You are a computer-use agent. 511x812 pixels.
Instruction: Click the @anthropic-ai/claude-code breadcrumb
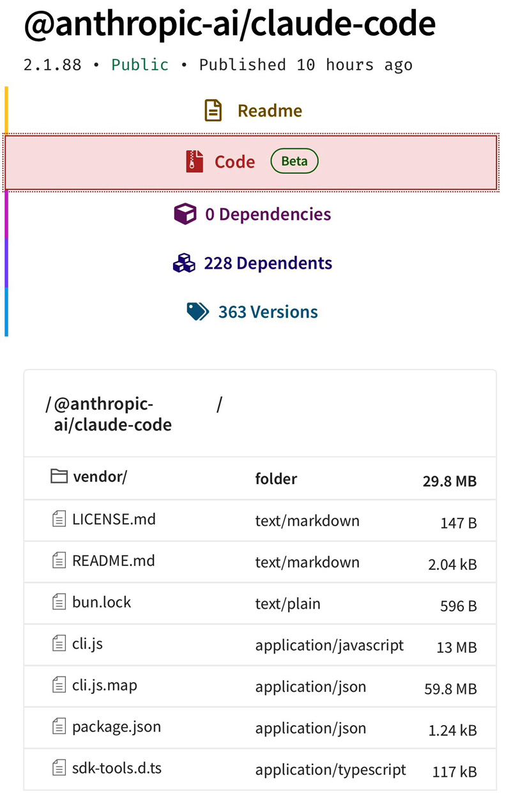pyautogui.click(x=112, y=413)
